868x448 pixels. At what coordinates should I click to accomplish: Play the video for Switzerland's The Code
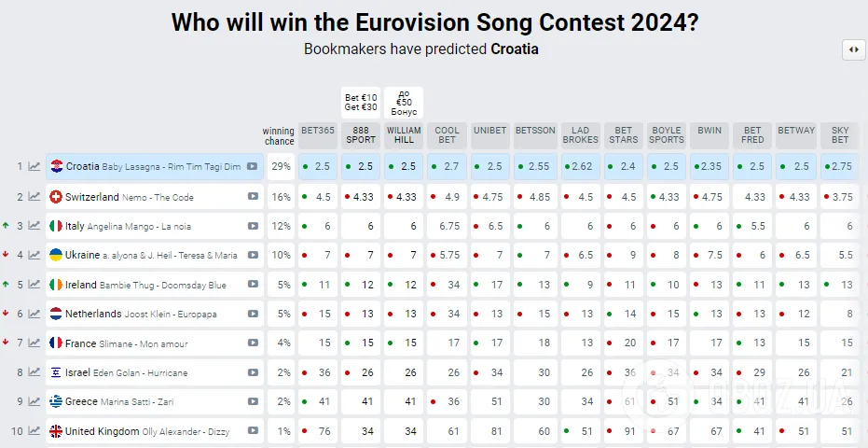(x=253, y=197)
